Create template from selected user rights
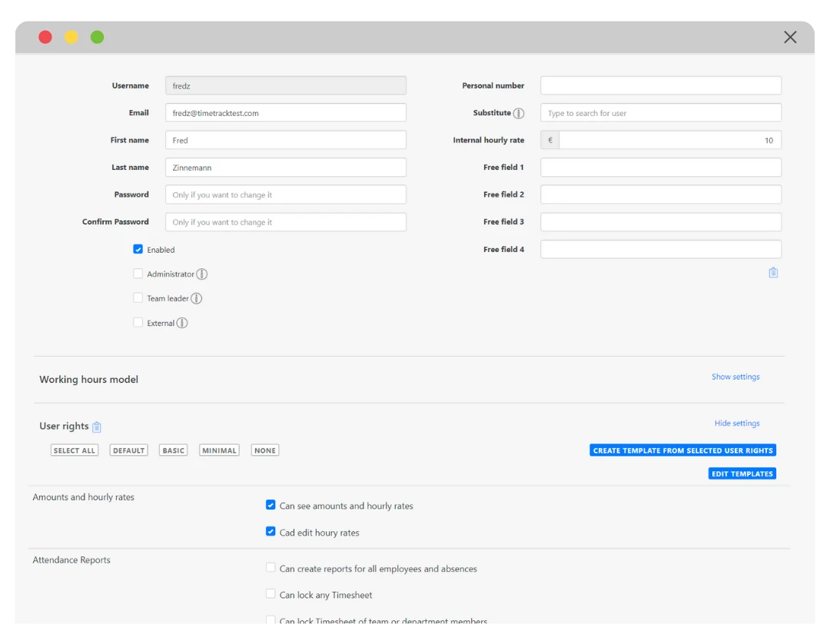 click(682, 450)
